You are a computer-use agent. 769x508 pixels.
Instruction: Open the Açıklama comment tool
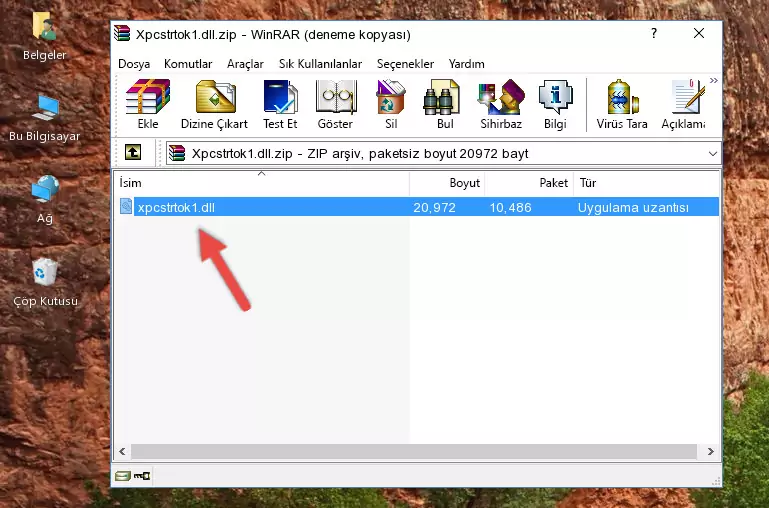(684, 104)
